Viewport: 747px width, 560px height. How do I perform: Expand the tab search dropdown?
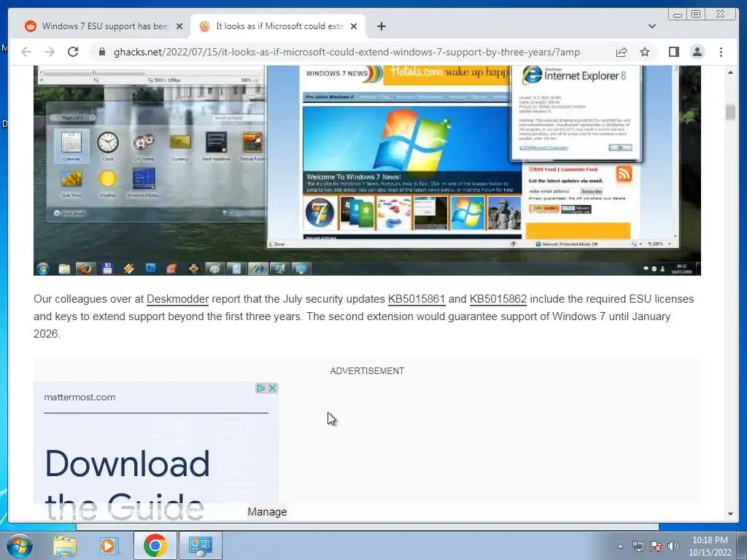point(651,26)
